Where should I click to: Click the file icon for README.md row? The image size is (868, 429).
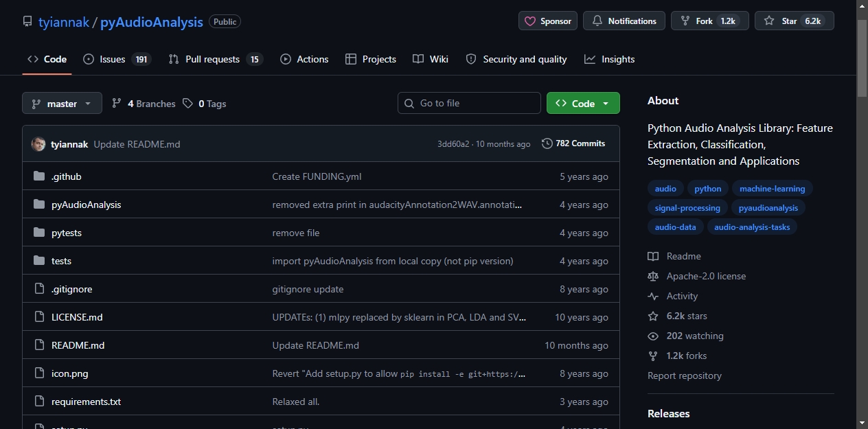39,345
